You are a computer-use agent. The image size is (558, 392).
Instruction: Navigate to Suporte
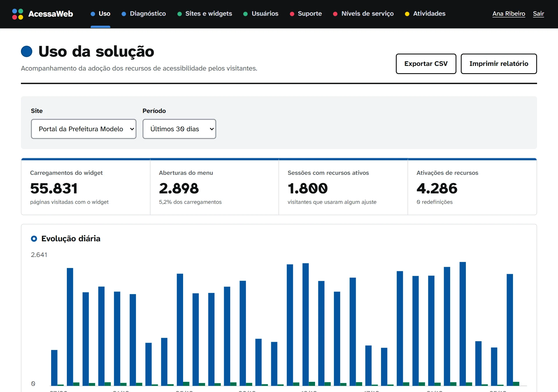(306, 14)
